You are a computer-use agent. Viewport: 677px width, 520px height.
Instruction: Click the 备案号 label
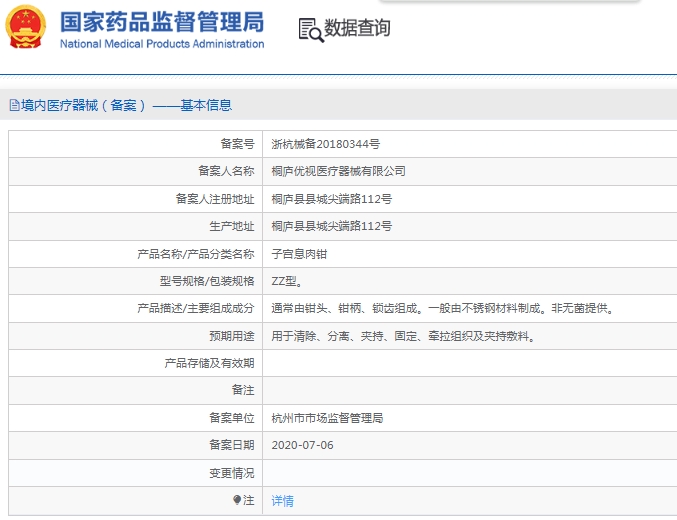[237, 144]
